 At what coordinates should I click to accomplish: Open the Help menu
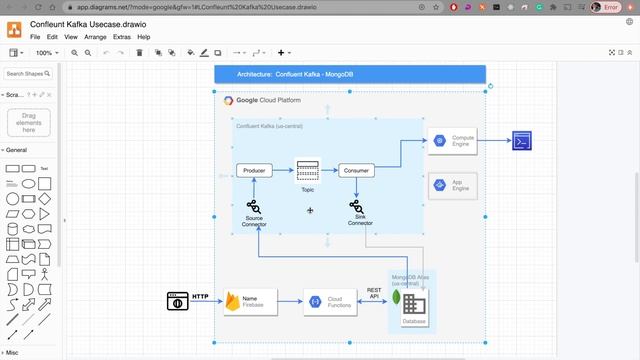(144, 37)
